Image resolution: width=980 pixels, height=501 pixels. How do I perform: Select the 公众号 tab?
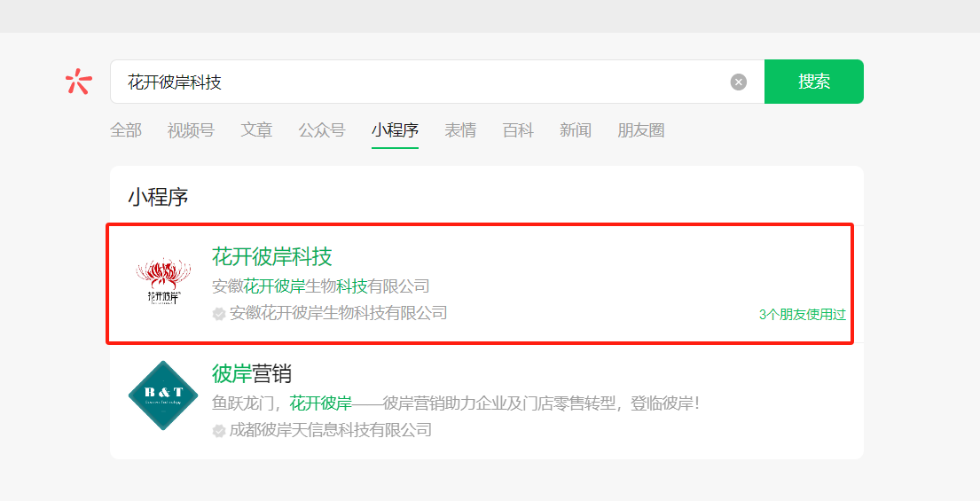321,130
